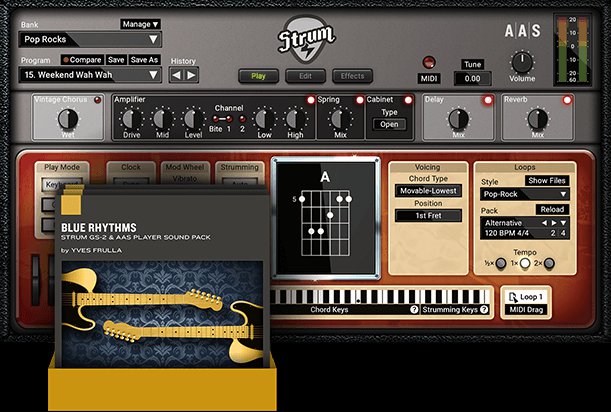Select the half-speed tempo radio button
Screen dimensions: 611x412
coord(501,263)
